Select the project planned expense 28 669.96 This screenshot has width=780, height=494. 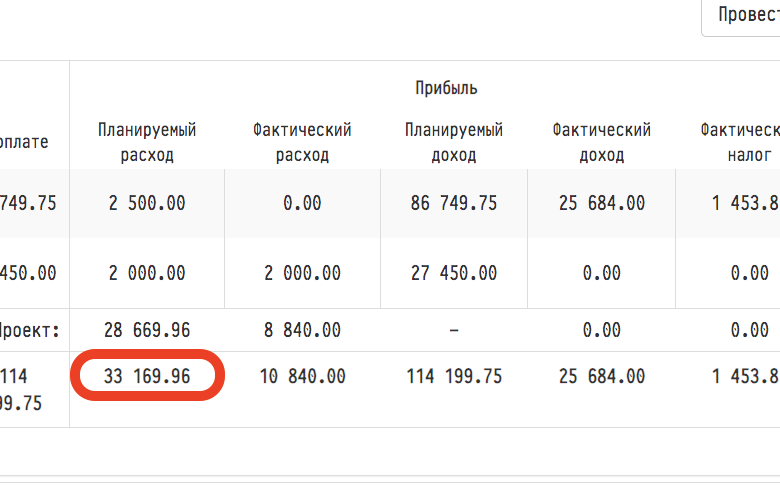tap(147, 329)
